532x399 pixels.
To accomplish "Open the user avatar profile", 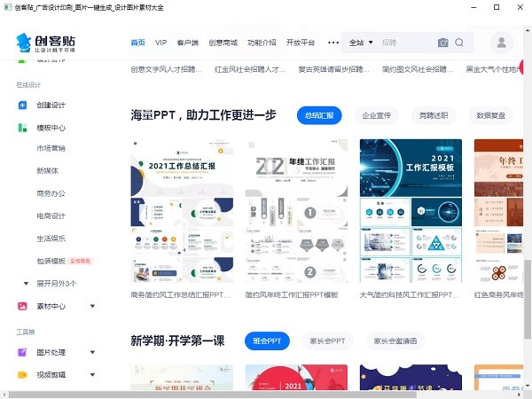I will coord(501,43).
